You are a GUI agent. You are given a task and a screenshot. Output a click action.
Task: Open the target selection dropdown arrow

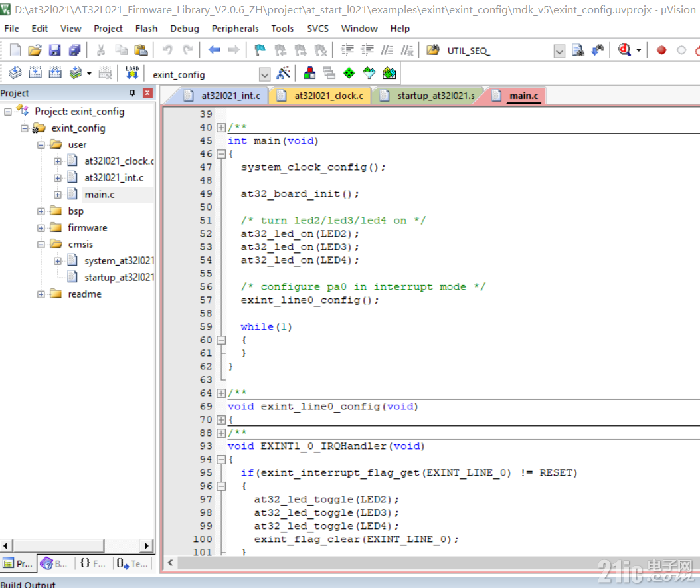click(265, 74)
